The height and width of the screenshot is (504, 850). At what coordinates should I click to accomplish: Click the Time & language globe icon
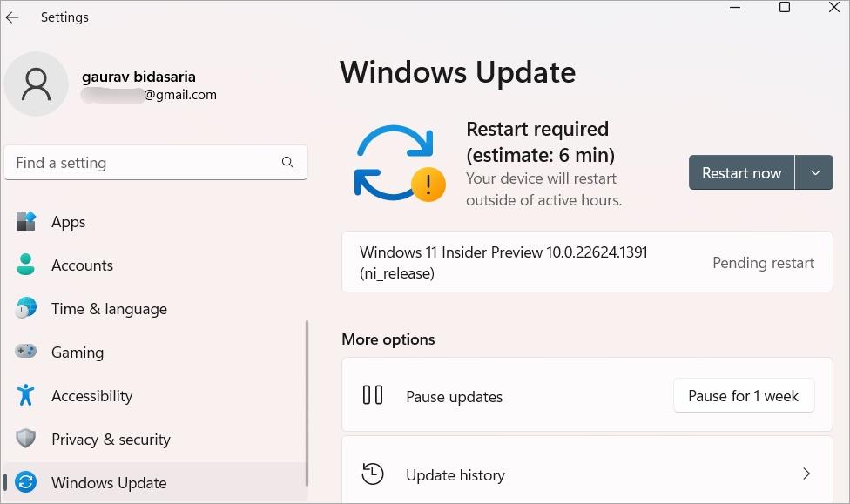point(25,308)
